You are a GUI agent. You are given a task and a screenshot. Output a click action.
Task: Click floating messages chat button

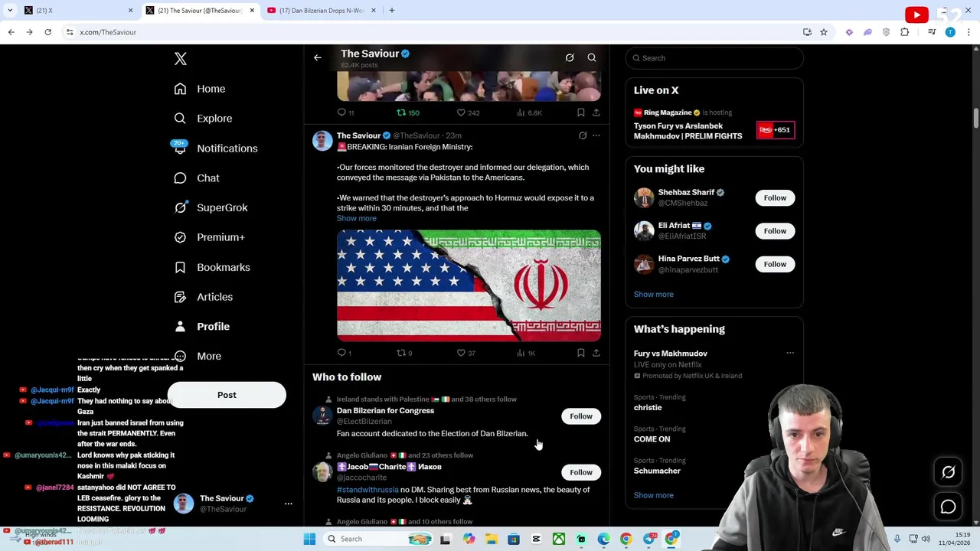pos(949,507)
